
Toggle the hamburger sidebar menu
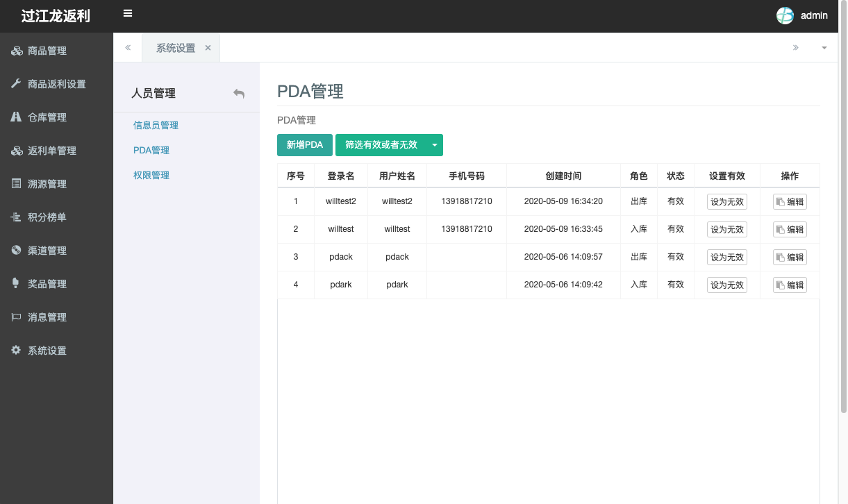128,13
